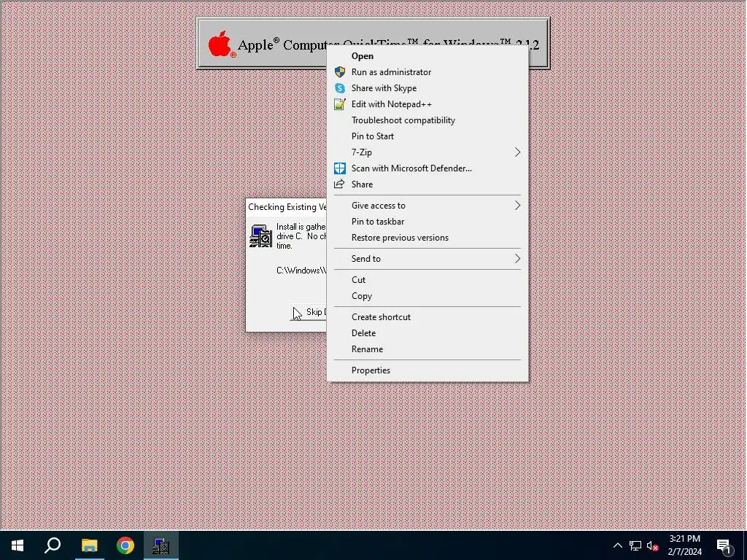Open Properties from the context menu
This screenshot has height=560, width=747.
click(427, 370)
